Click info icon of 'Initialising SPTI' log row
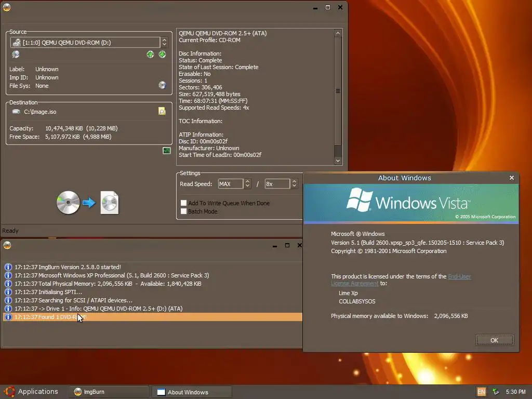Screen dimensions: 532x399 pyautogui.click(x=8, y=292)
